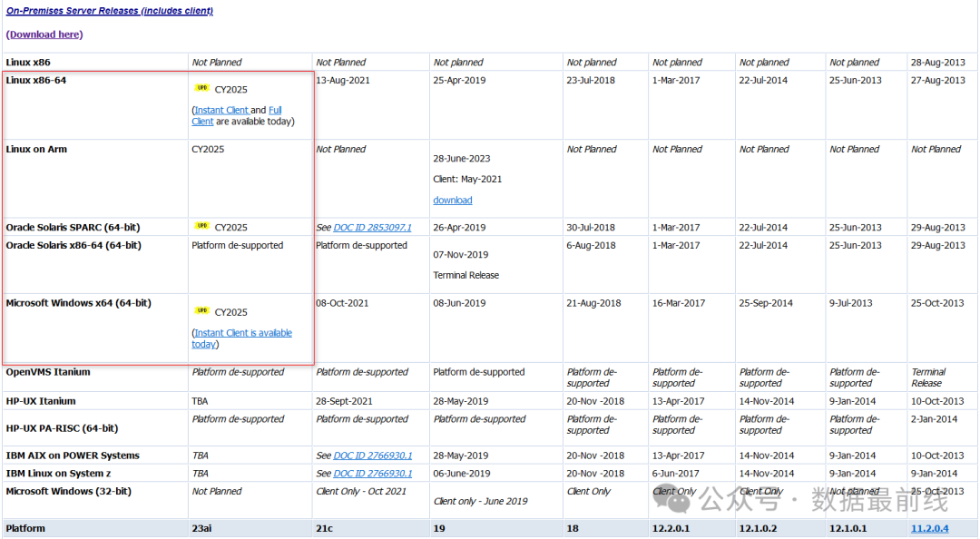This screenshot has width=980, height=539.
Task: Open the 11.2.0.4 platform link
Action: (929, 528)
